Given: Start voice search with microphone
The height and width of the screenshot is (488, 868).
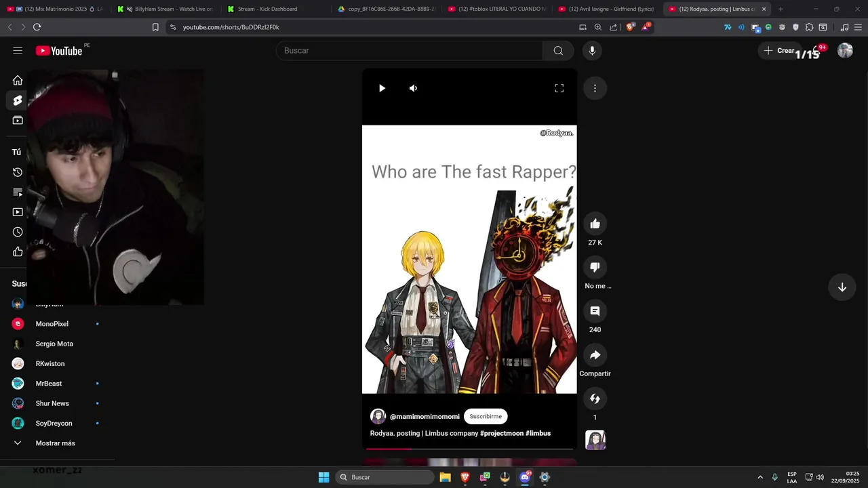Looking at the screenshot, I should click(592, 51).
